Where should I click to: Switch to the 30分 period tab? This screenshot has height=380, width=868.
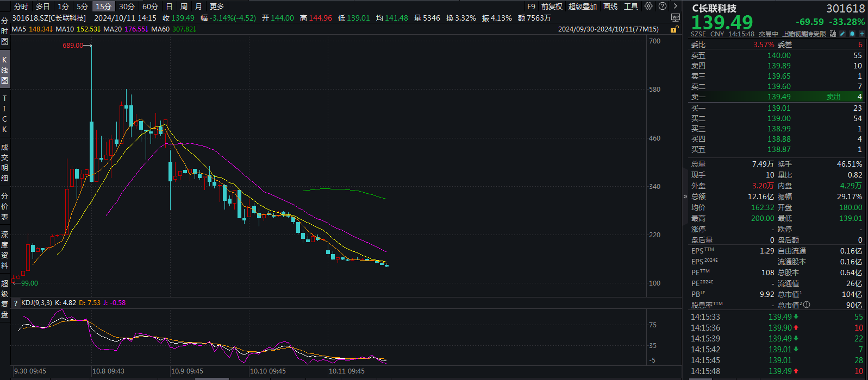pyautogui.click(x=127, y=7)
